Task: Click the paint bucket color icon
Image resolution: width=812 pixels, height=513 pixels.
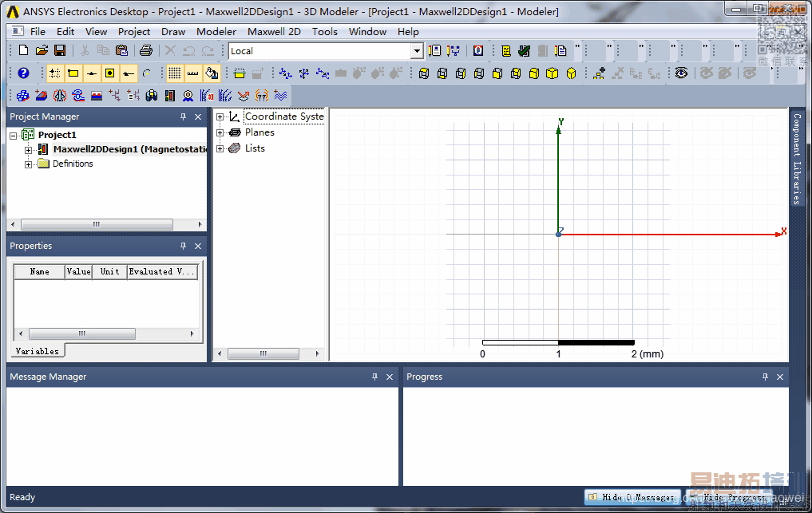Action: pyautogui.click(x=212, y=73)
